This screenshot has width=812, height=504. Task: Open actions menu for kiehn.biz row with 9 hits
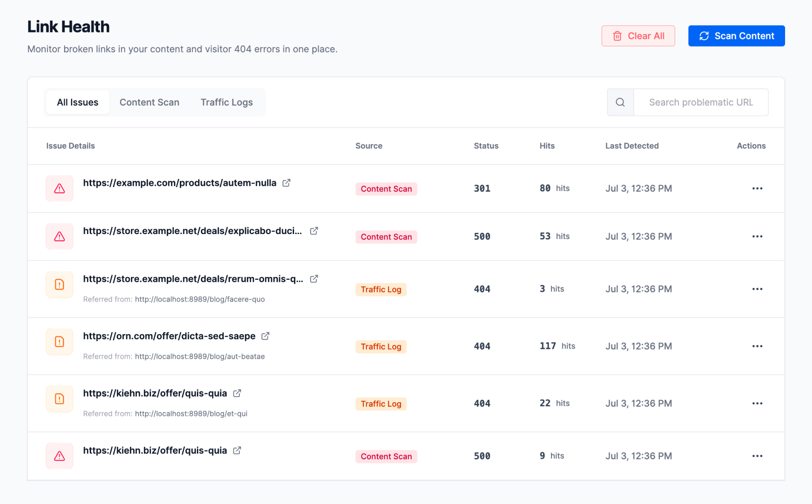757,456
